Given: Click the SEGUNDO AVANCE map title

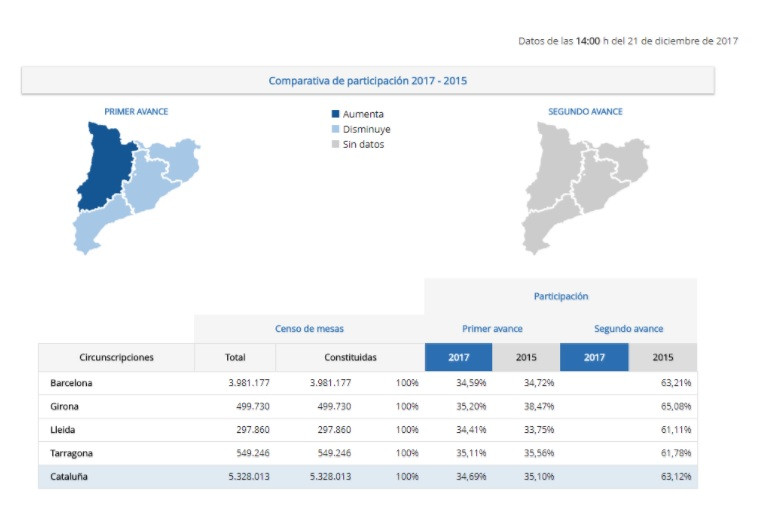Looking at the screenshot, I should [x=585, y=111].
